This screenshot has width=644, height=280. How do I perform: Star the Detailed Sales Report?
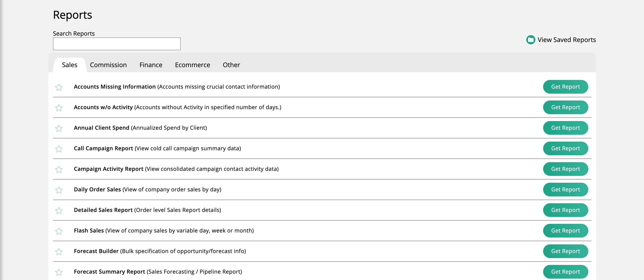click(59, 210)
